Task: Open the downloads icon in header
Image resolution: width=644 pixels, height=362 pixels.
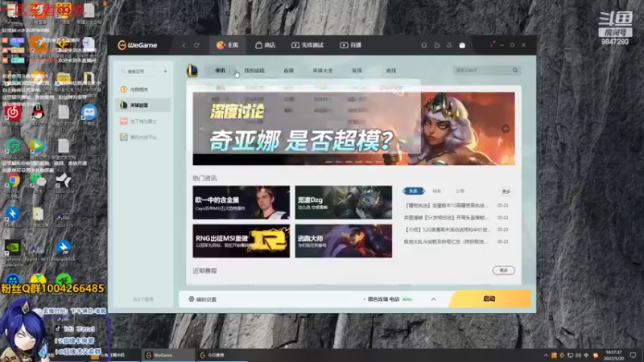Action: pos(449,45)
